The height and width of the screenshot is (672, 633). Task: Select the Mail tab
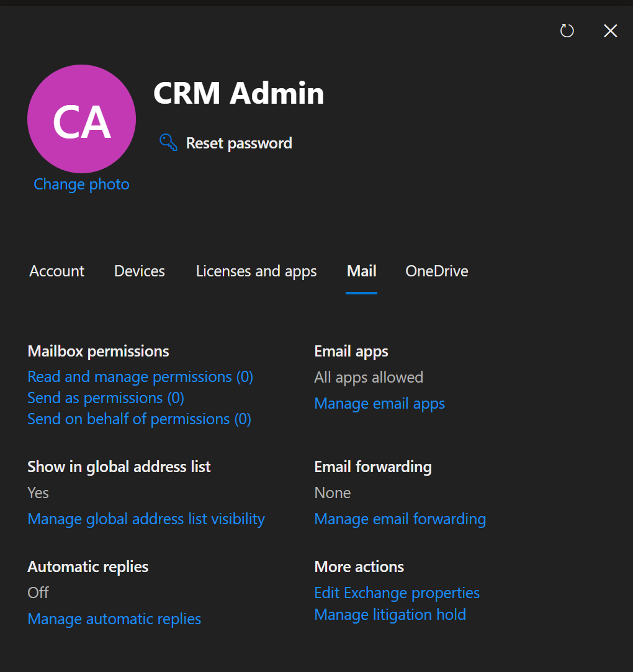(x=361, y=271)
